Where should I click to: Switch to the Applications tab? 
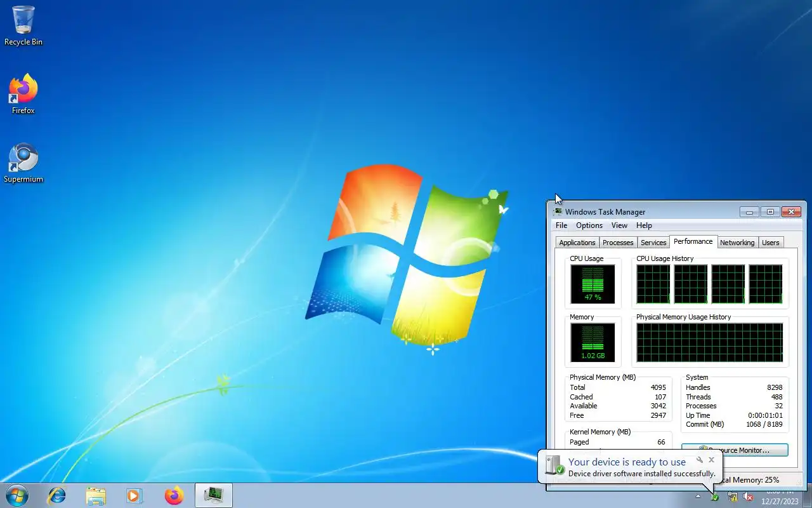577,243
